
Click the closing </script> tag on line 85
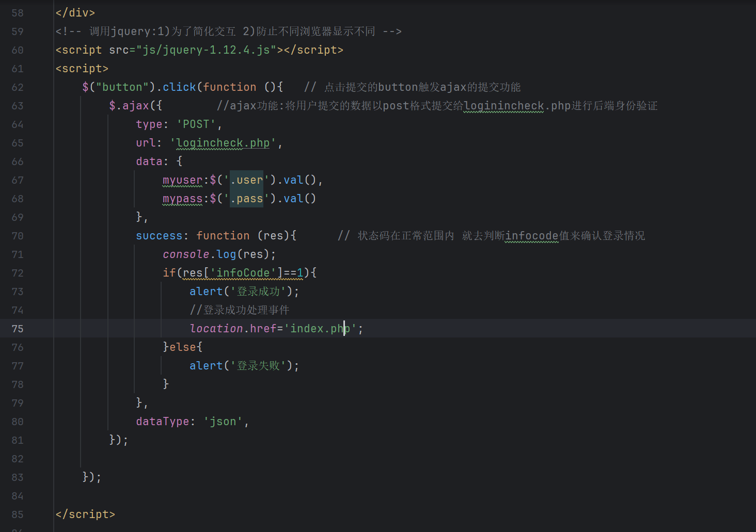pyautogui.click(x=85, y=514)
